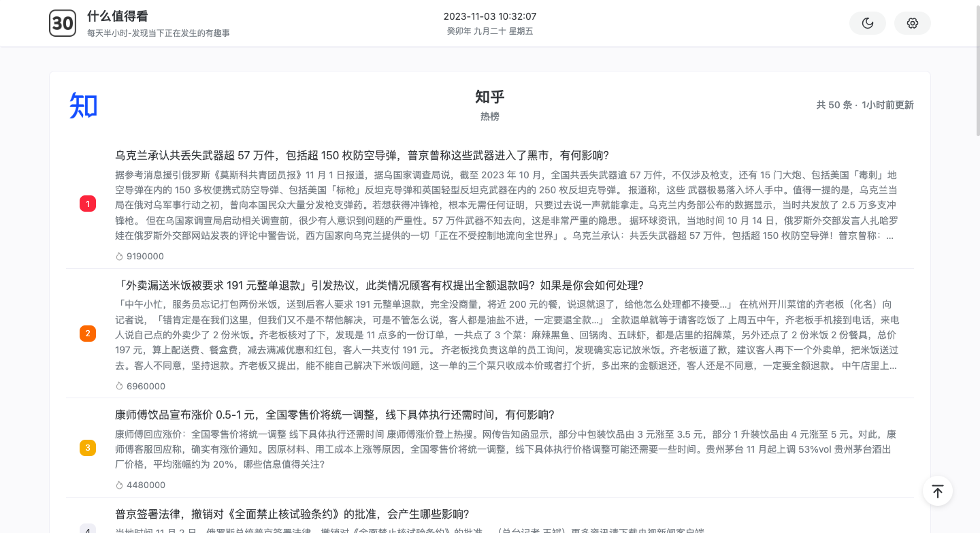Toggle dark mode with the moon icon
The width and height of the screenshot is (980, 533).
(x=867, y=22)
